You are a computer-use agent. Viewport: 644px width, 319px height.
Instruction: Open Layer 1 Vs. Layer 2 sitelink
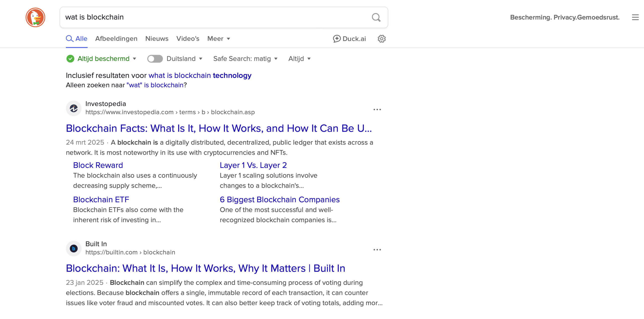click(253, 165)
